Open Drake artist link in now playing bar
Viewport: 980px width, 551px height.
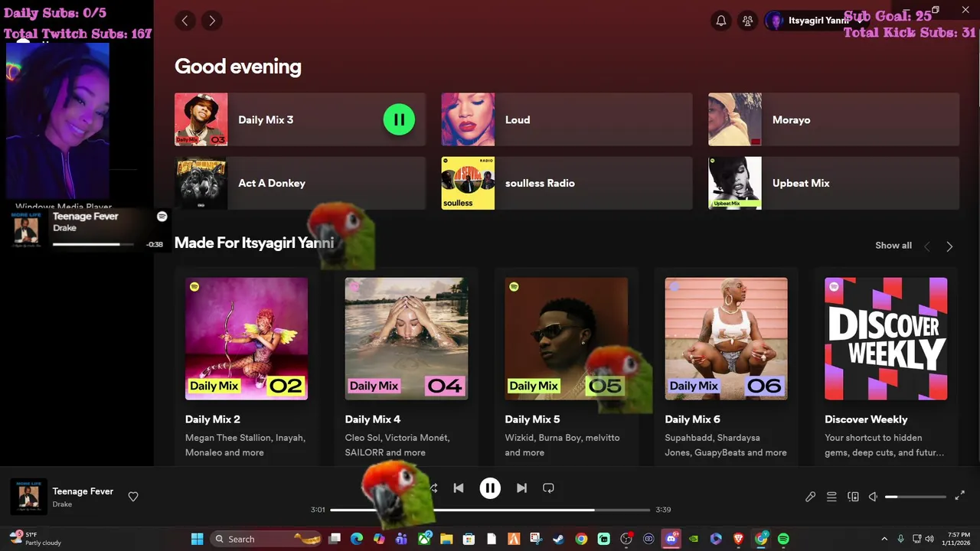point(62,504)
